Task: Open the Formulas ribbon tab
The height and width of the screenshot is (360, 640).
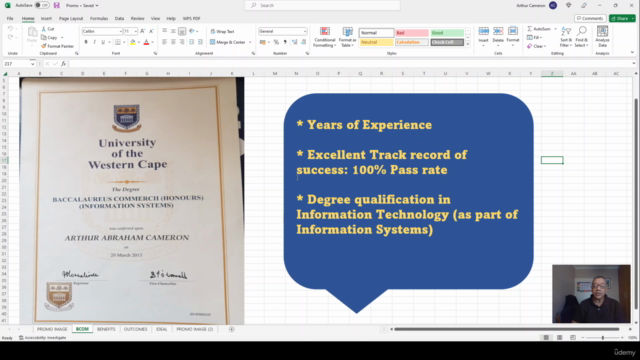Action: (99, 18)
